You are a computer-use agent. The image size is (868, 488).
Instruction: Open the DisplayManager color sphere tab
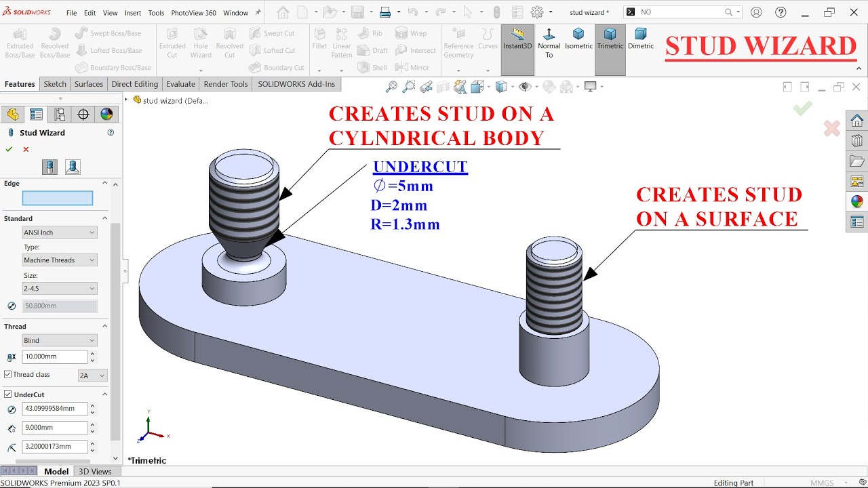[x=106, y=114]
